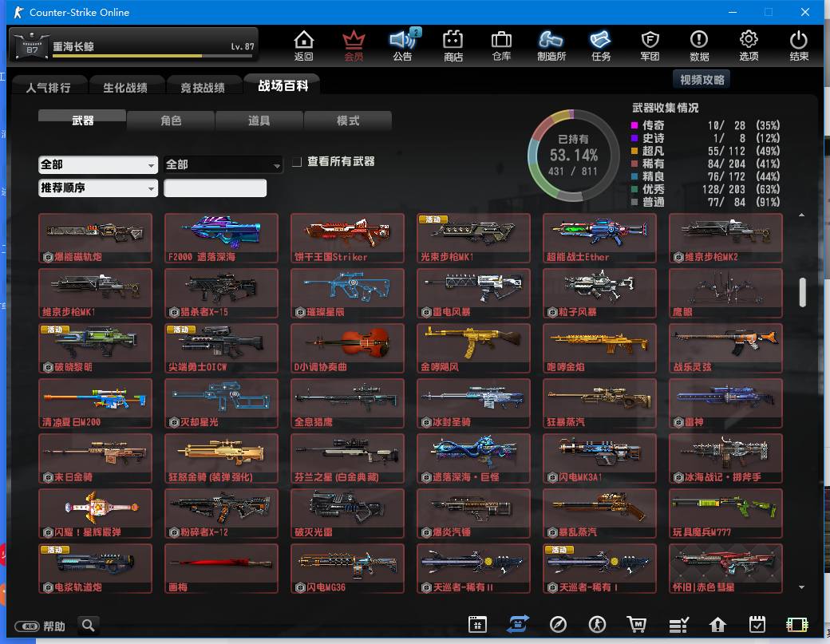Click the weapon name search field
830x644 pixels.
[215, 188]
